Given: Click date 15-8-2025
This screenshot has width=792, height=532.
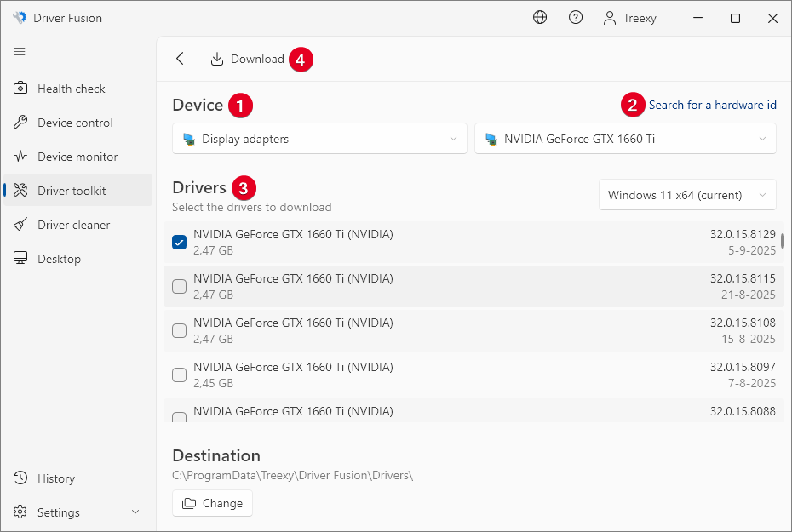Looking at the screenshot, I should [748, 339].
